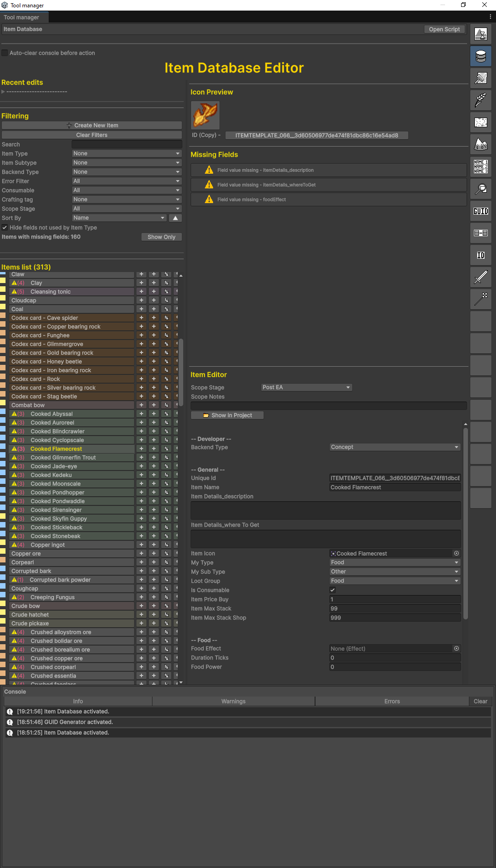
Task: Open the magnifying glass search tool
Action: [481, 188]
